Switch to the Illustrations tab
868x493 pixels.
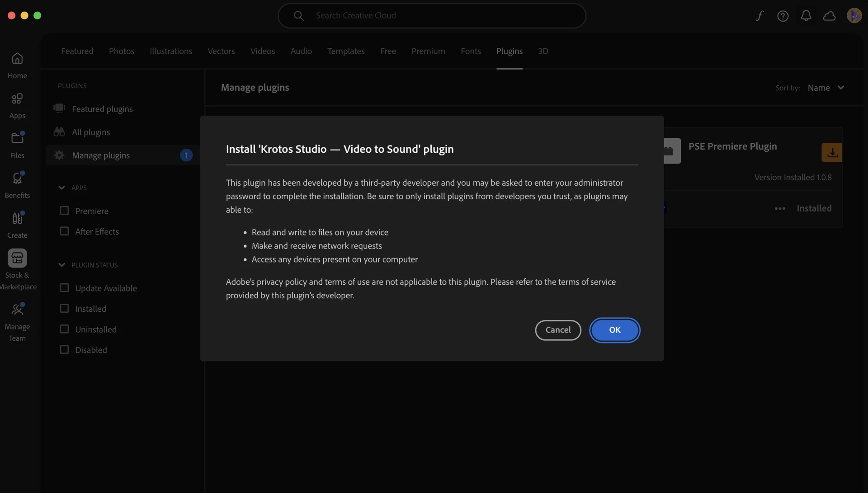[171, 51]
